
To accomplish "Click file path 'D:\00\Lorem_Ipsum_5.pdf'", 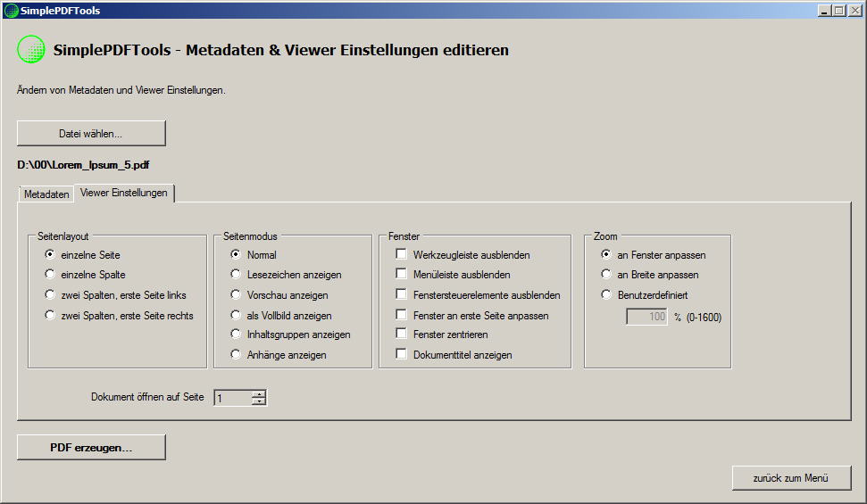I will coord(84,165).
